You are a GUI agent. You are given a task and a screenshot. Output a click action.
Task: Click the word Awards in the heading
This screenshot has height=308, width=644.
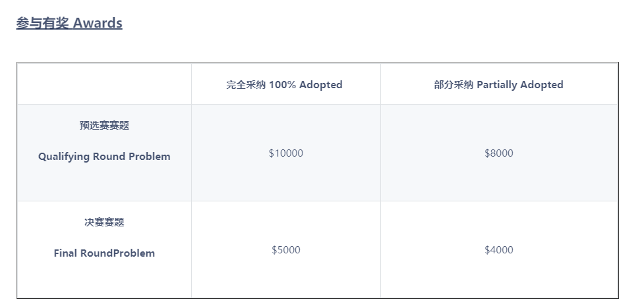[98, 23]
